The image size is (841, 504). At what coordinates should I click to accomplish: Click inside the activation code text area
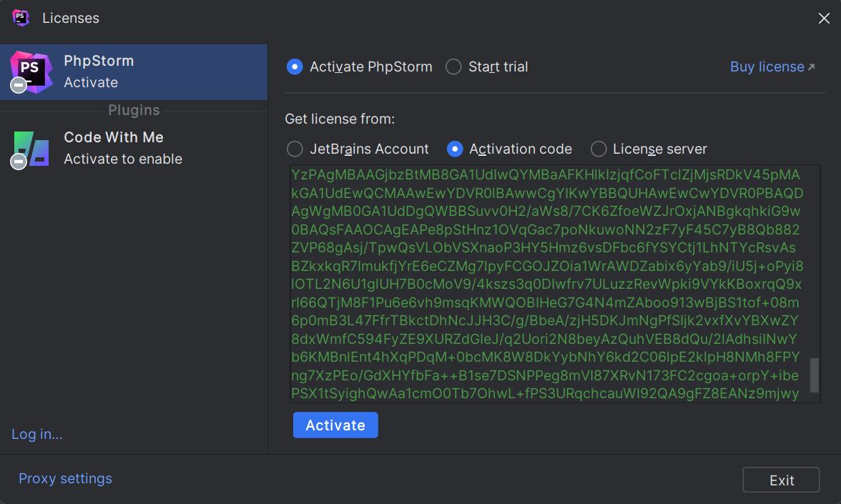(x=547, y=284)
